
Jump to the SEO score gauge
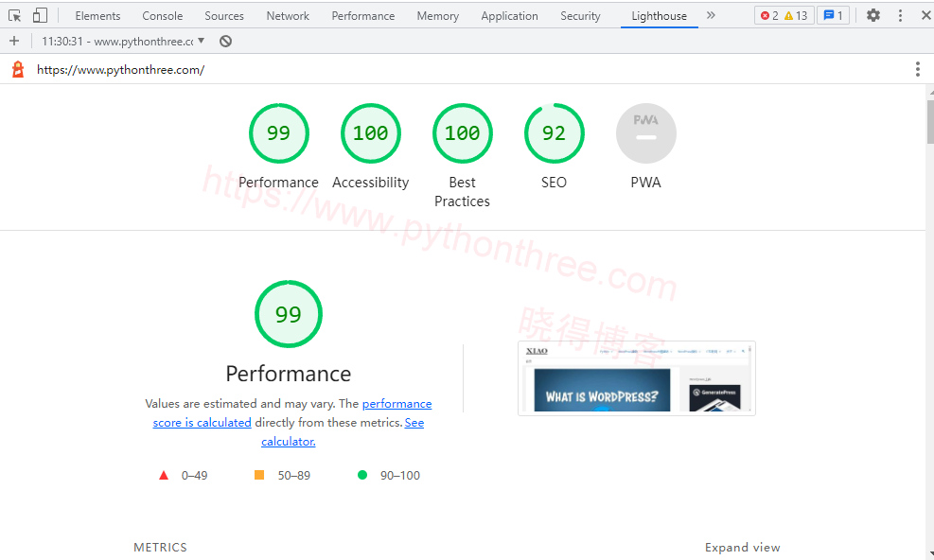(x=554, y=133)
